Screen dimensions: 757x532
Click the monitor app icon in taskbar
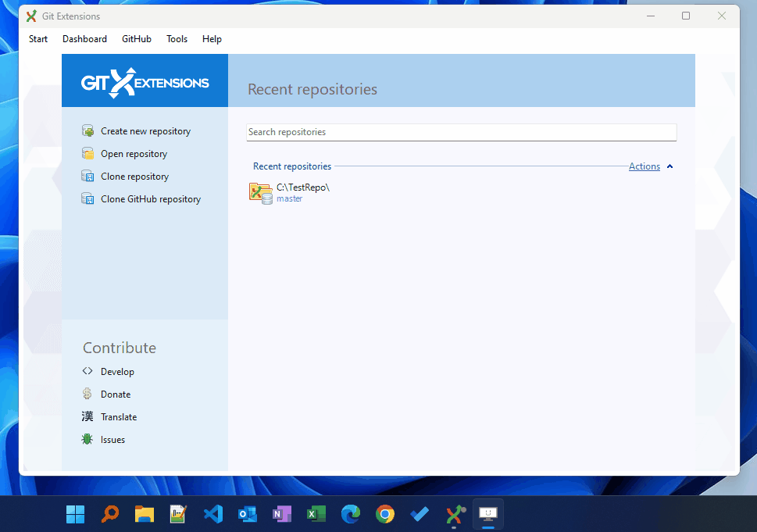[488, 514]
